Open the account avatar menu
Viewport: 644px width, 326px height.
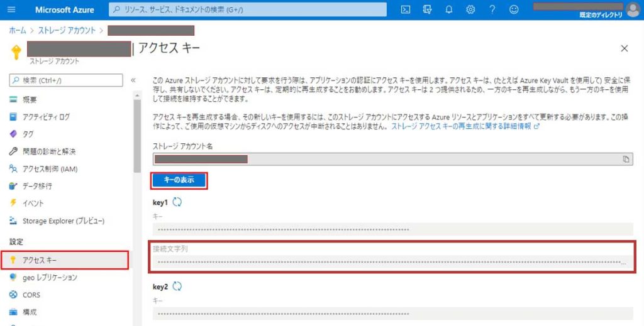pyautogui.click(x=633, y=9)
